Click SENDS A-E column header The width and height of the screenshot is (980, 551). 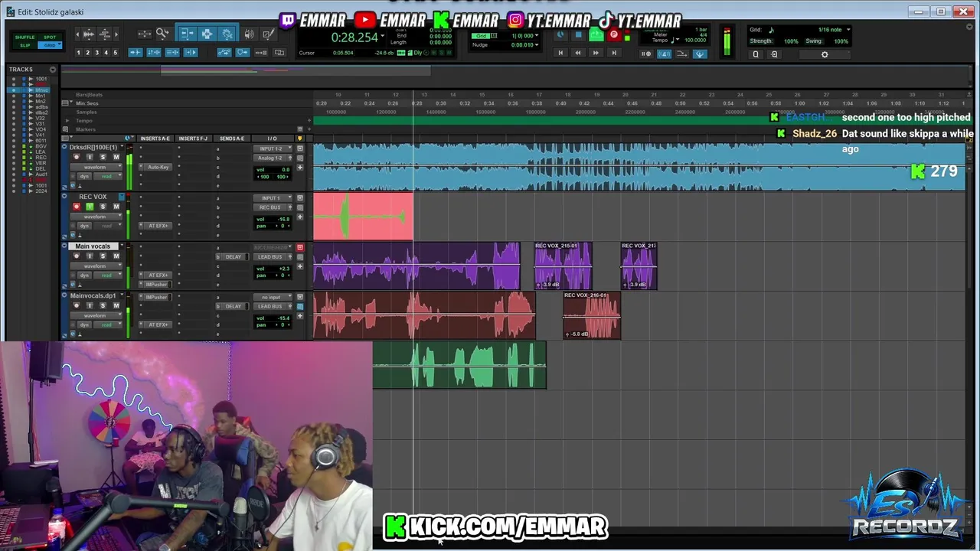[231, 139]
